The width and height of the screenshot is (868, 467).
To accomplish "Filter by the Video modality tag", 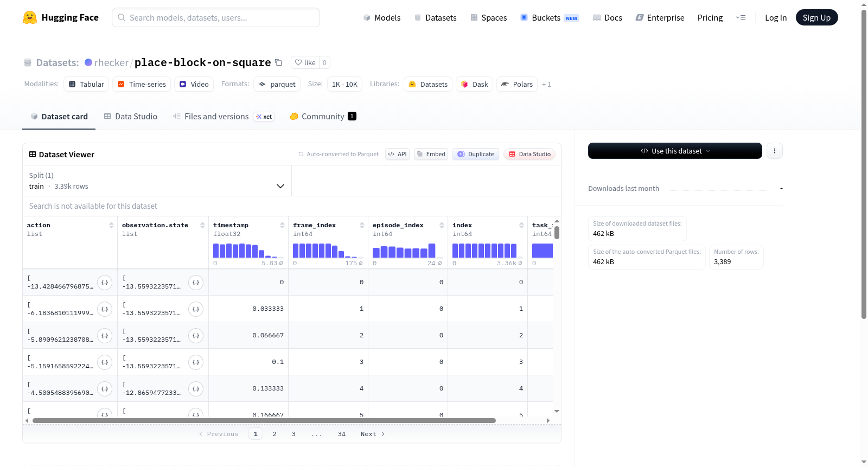I will pyautogui.click(x=194, y=84).
